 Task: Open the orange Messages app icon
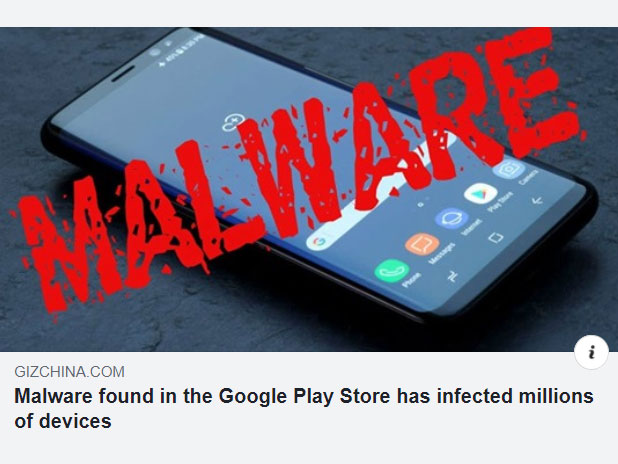pyautogui.click(x=422, y=244)
